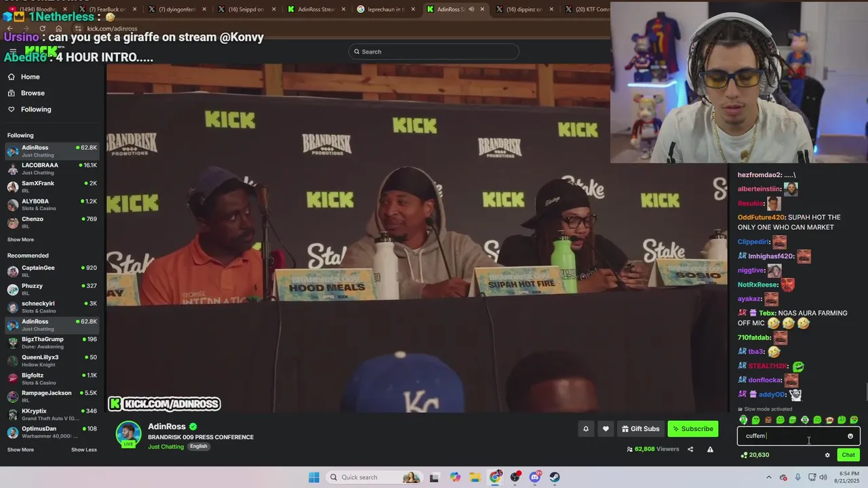Share the stream via share icon
This screenshot has height=488, width=868.
click(x=690, y=449)
